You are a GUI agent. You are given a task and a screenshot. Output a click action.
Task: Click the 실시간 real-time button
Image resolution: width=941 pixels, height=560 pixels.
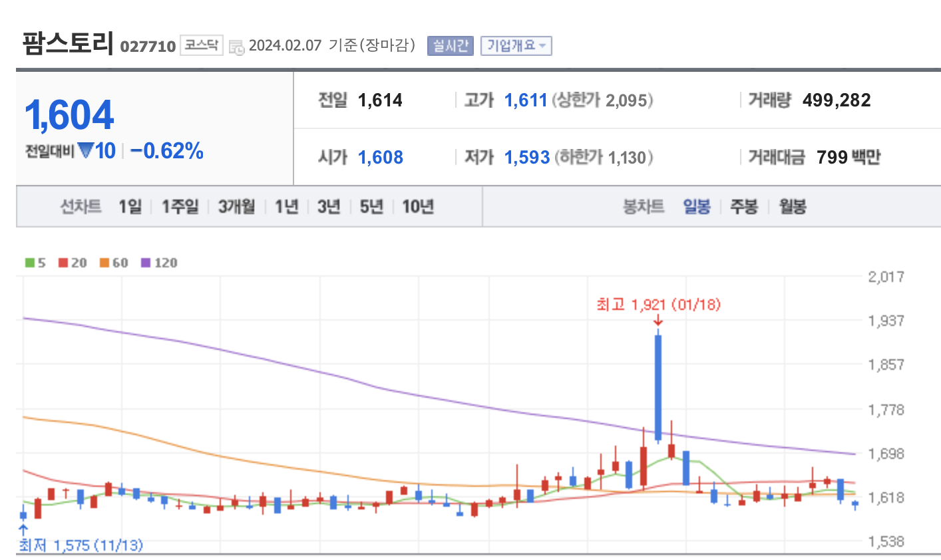pos(450,45)
